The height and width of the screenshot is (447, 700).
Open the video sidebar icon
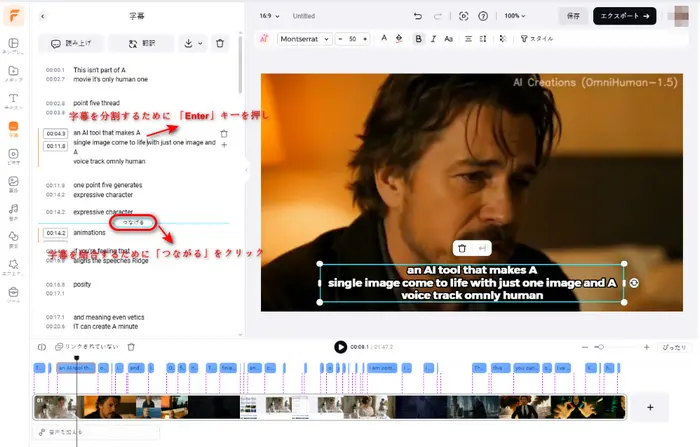coord(13,156)
